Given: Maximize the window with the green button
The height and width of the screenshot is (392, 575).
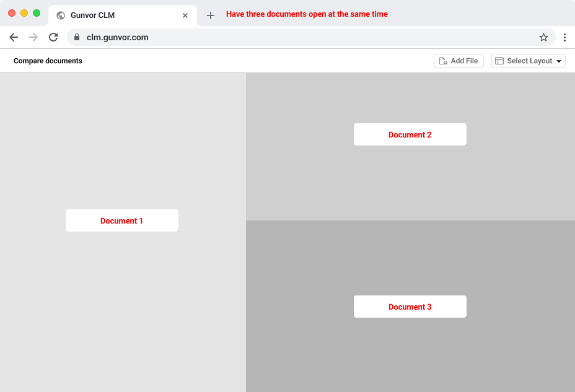Looking at the screenshot, I should tap(37, 13).
